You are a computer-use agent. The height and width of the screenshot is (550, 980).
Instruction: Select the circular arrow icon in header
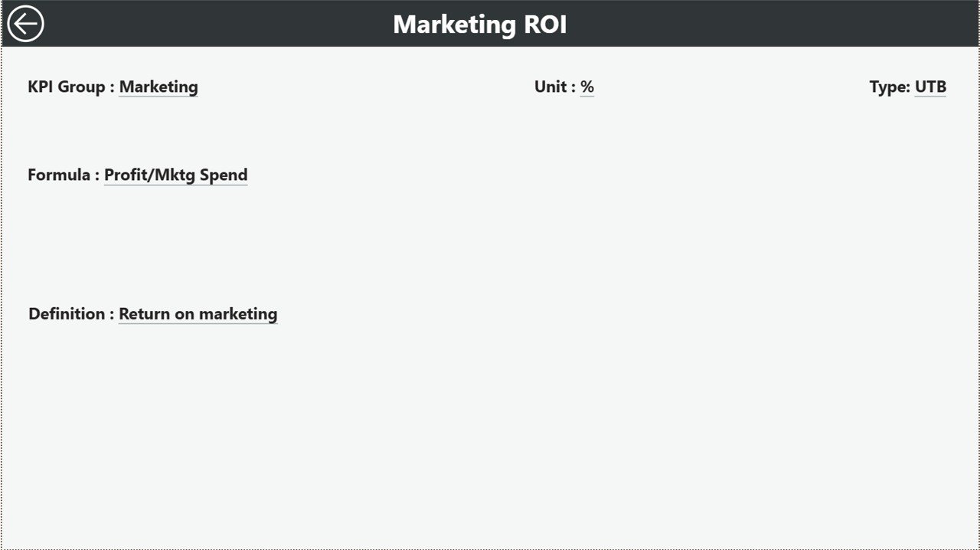point(25,23)
